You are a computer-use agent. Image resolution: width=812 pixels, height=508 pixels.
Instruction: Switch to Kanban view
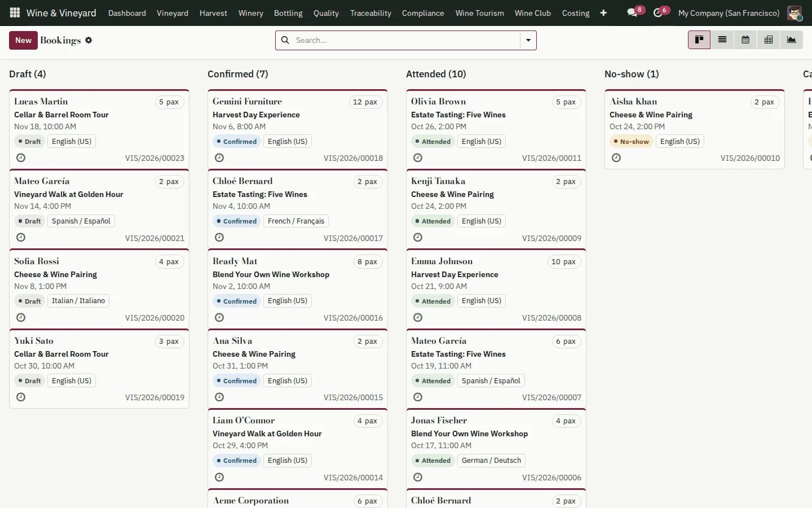pyautogui.click(x=699, y=40)
